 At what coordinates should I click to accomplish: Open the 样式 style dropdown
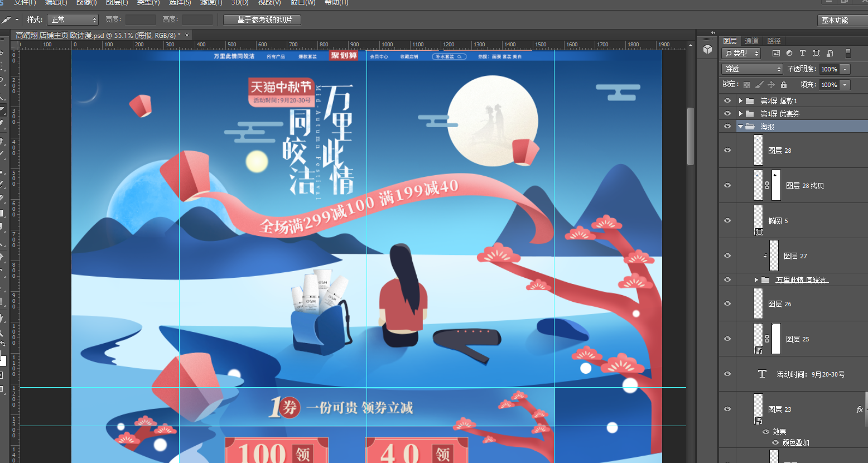[x=73, y=20]
